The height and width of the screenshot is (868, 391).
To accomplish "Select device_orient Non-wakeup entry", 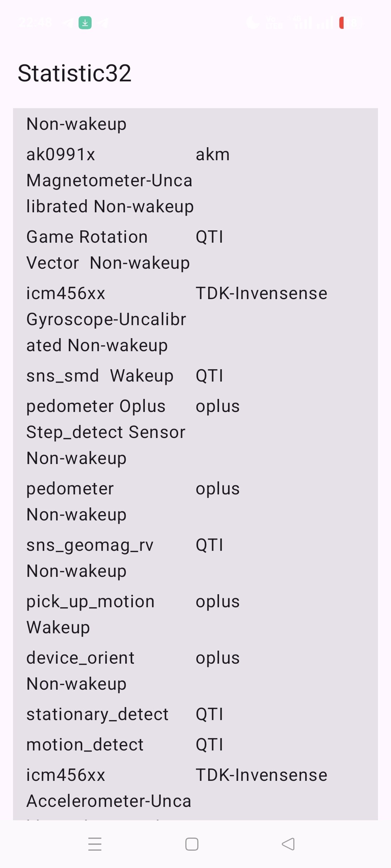I will click(x=195, y=671).
